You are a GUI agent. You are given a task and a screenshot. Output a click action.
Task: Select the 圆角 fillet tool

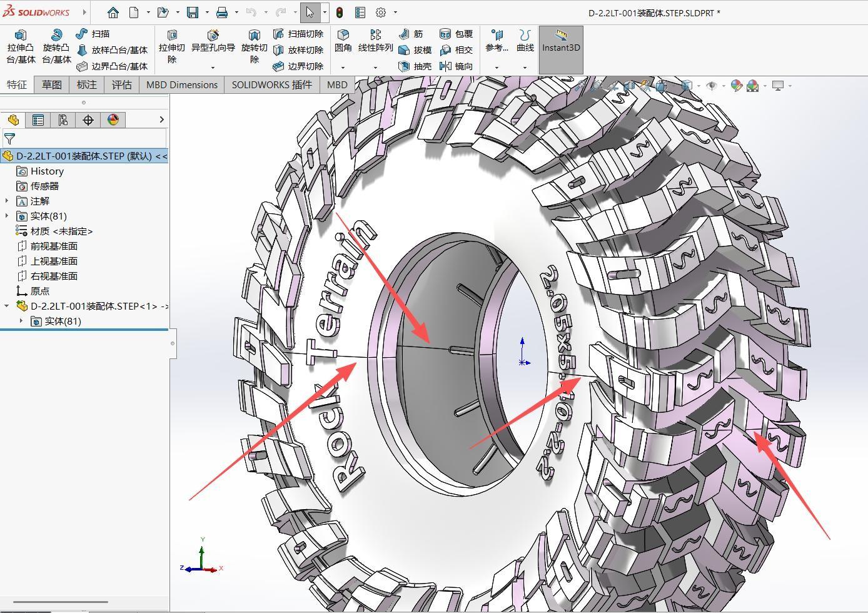pos(343,41)
